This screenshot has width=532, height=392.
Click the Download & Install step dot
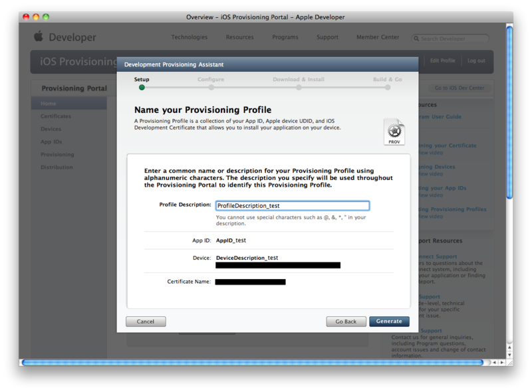pyautogui.click(x=299, y=88)
